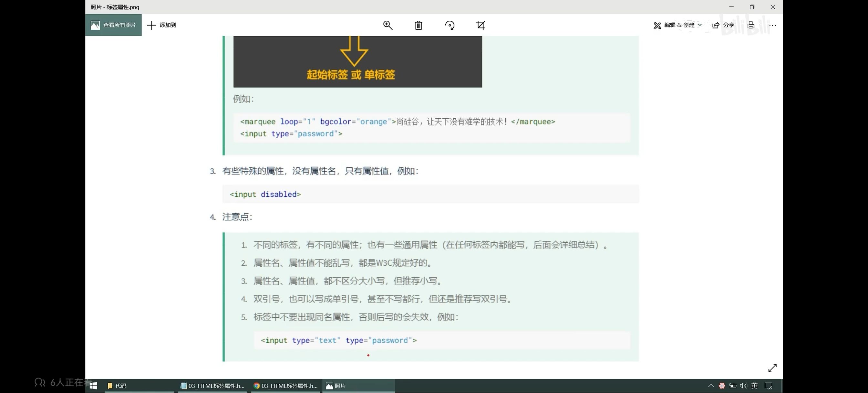Crop the image using the crop icon

pos(481,25)
